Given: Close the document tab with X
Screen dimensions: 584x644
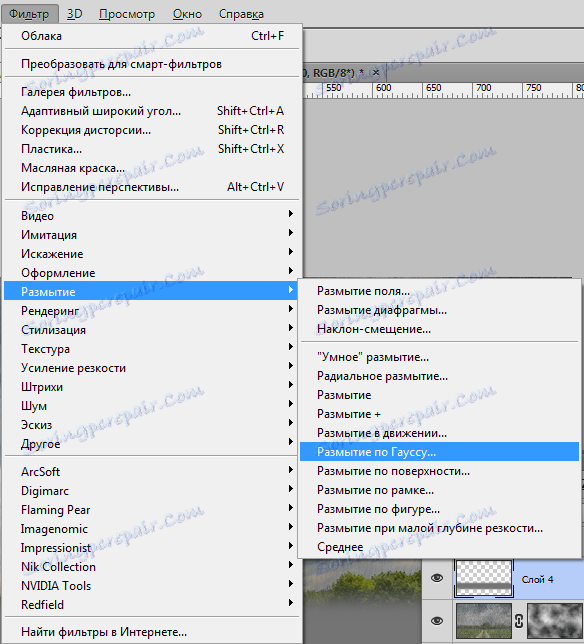Looking at the screenshot, I should click(x=375, y=73).
